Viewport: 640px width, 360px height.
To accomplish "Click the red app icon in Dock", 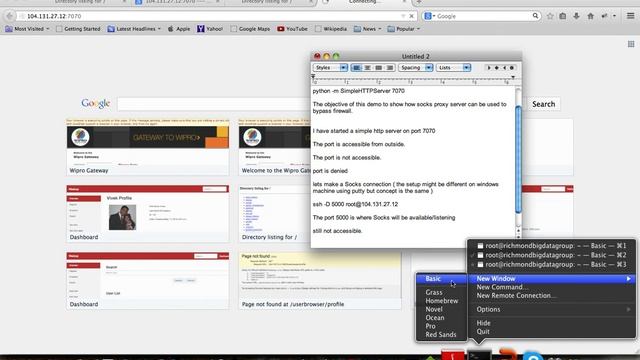I will (x=452, y=355).
